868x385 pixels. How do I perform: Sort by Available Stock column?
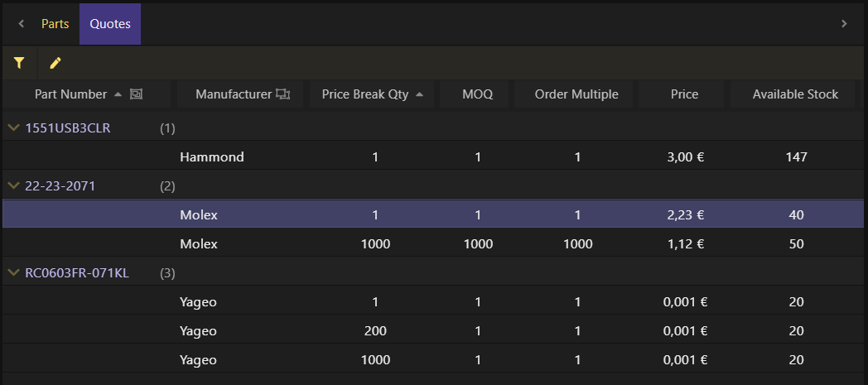click(795, 94)
